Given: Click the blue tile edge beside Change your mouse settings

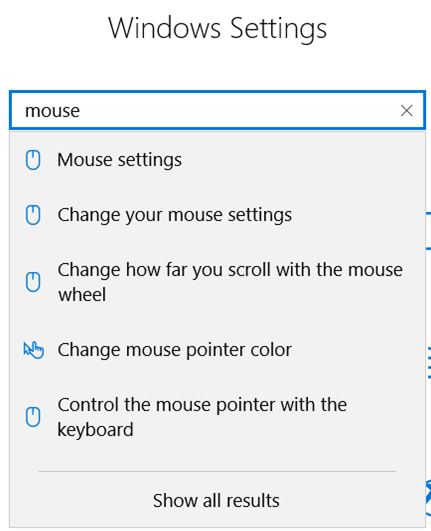Looking at the screenshot, I should [x=428, y=231].
